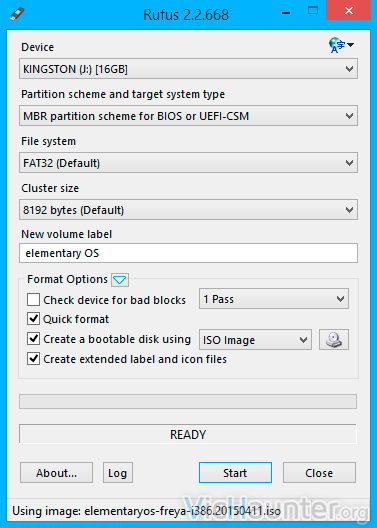Screen dimensions: 377x528
Task: Click the Start button
Action: [x=235, y=473]
